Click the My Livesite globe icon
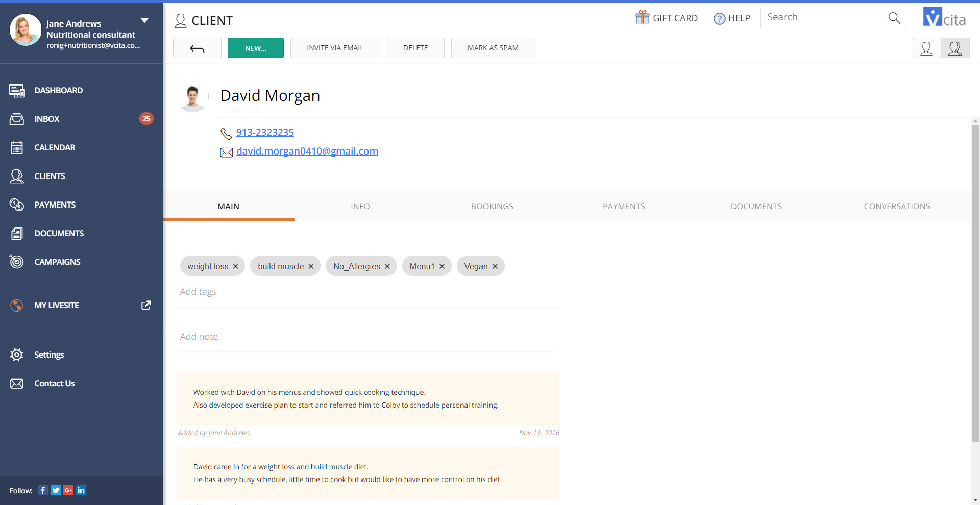Image resolution: width=980 pixels, height=505 pixels. (17, 305)
